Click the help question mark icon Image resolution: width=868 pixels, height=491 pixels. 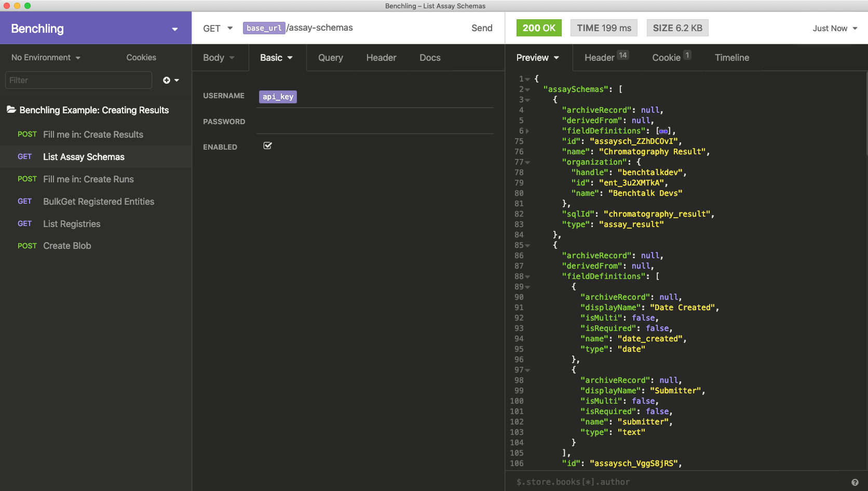tap(855, 482)
